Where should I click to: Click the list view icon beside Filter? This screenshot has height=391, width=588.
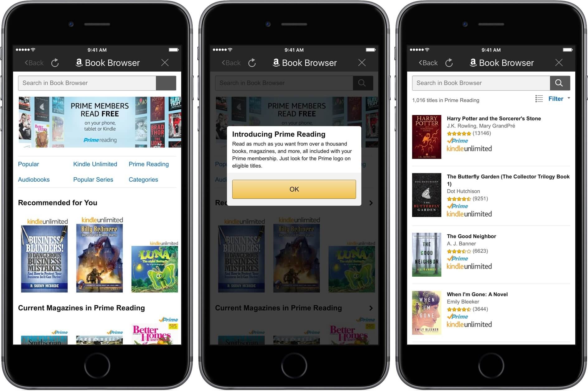(539, 99)
